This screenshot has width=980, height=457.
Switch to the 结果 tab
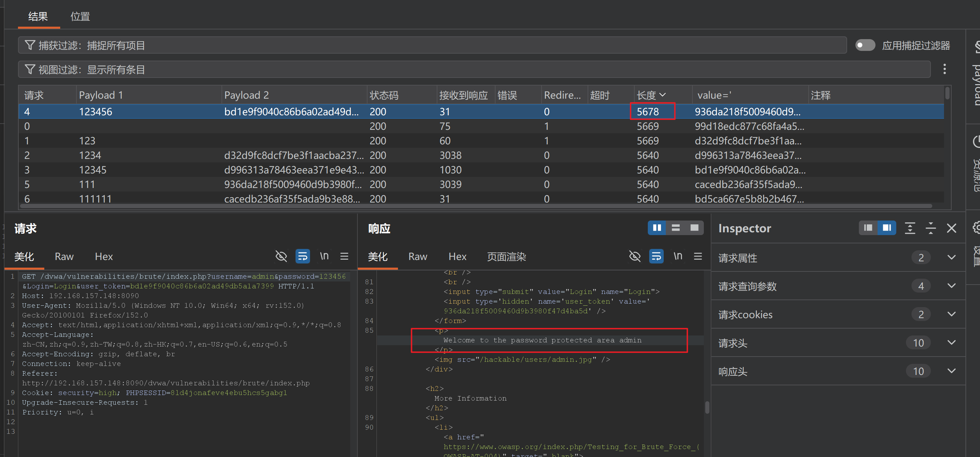tap(38, 16)
